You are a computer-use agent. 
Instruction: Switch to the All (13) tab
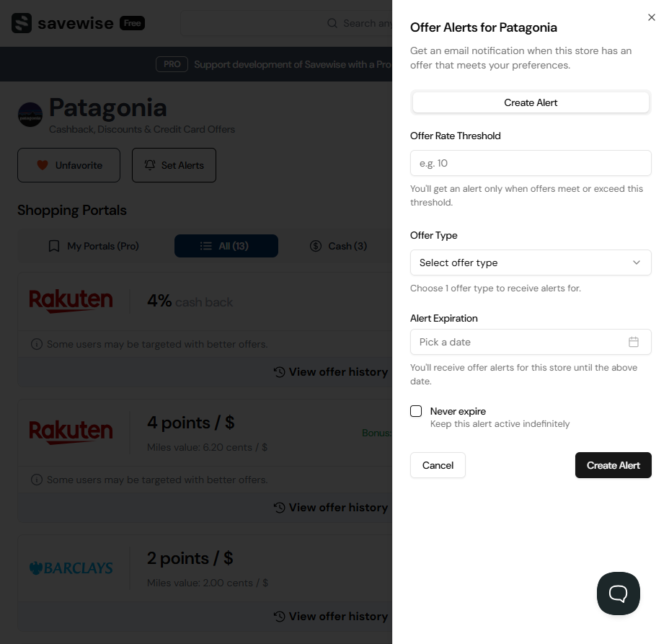pyautogui.click(x=226, y=246)
